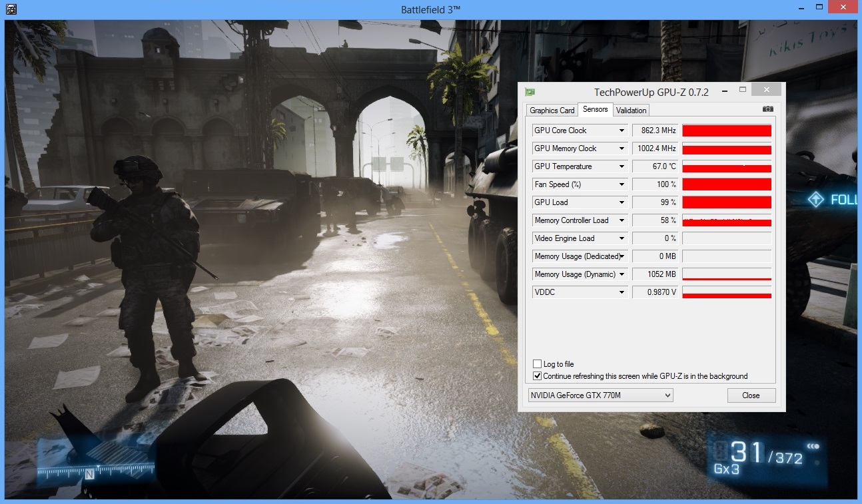Viewport: 862px width, 504px height.
Task: Click the 31 / 372 ammo counter
Action: tap(766, 453)
